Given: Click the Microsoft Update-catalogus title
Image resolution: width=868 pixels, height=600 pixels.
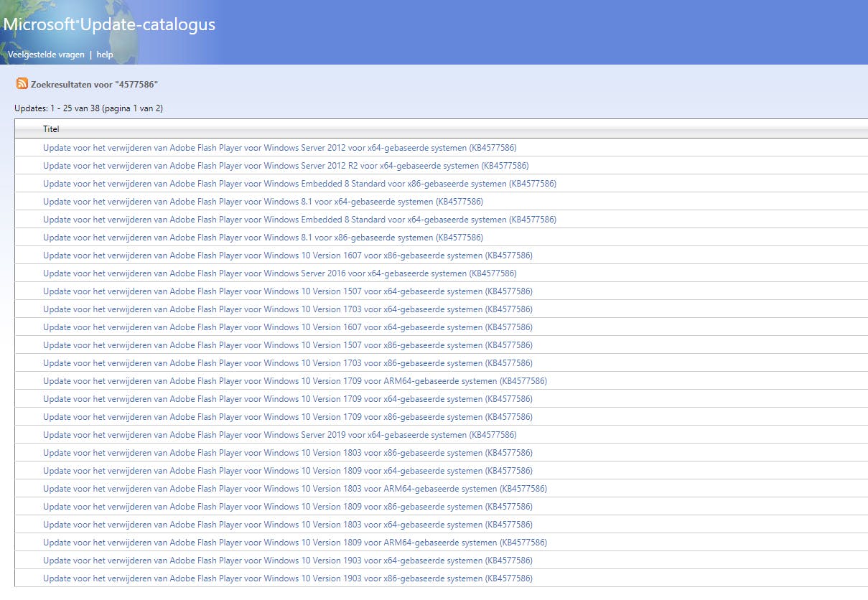Looking at the screenshot, I should tap(109, 24).
